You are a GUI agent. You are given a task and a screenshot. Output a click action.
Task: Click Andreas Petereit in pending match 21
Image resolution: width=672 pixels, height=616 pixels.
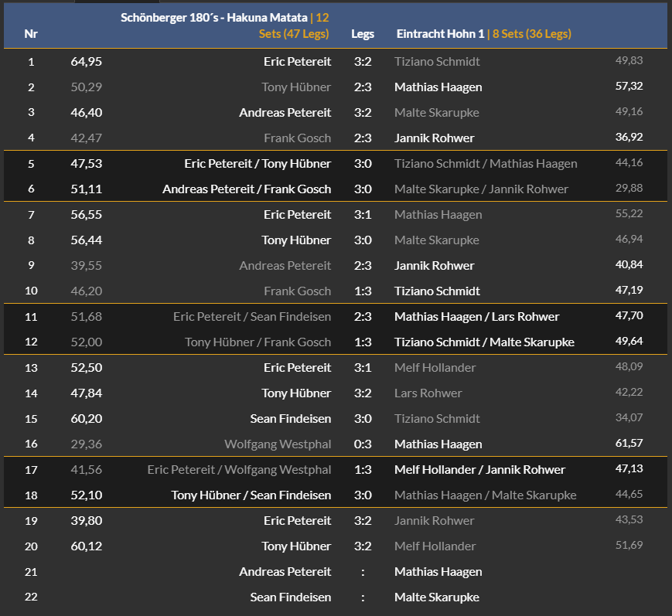click(x=285, y=572)
